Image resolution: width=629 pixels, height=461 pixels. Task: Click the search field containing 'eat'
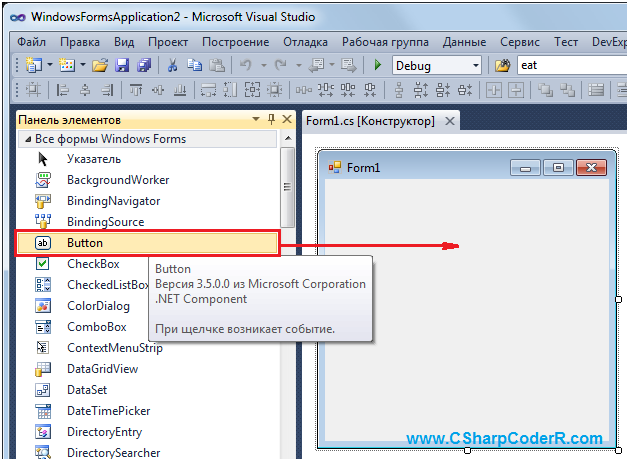click(x=574, y=65)
